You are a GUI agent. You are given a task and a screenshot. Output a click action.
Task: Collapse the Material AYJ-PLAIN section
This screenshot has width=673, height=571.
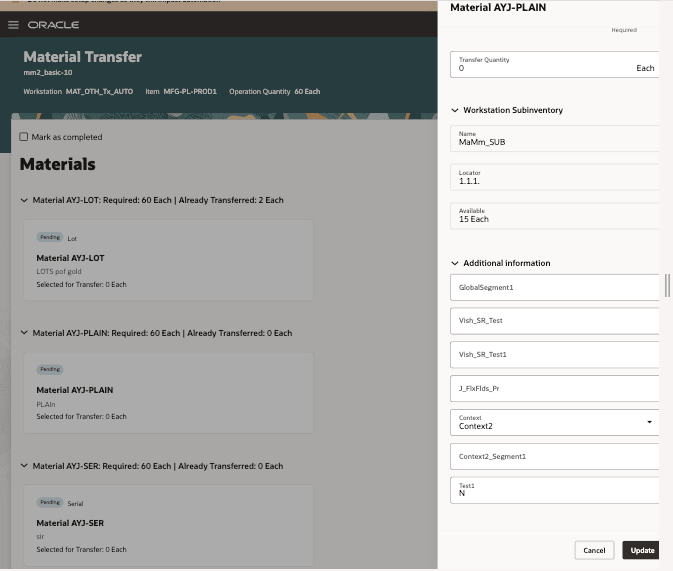click(24, 333)
